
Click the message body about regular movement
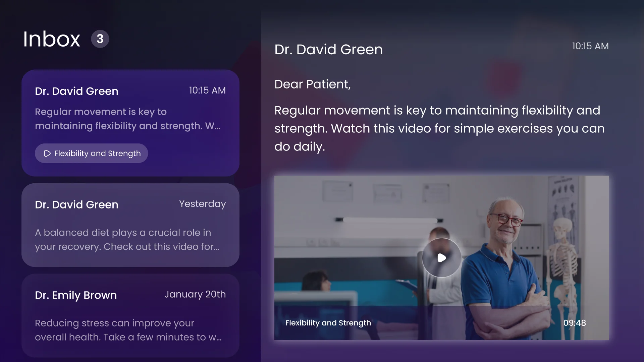tap(439, 128)
